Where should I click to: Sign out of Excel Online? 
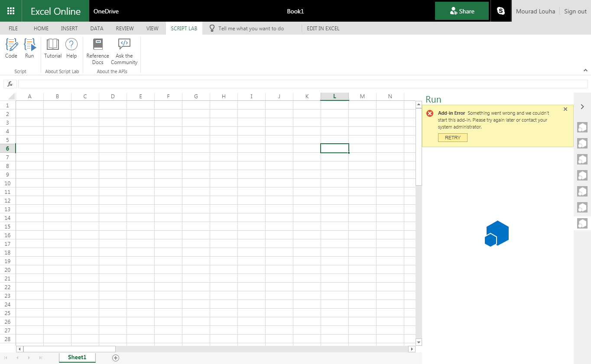pos(575,11)
